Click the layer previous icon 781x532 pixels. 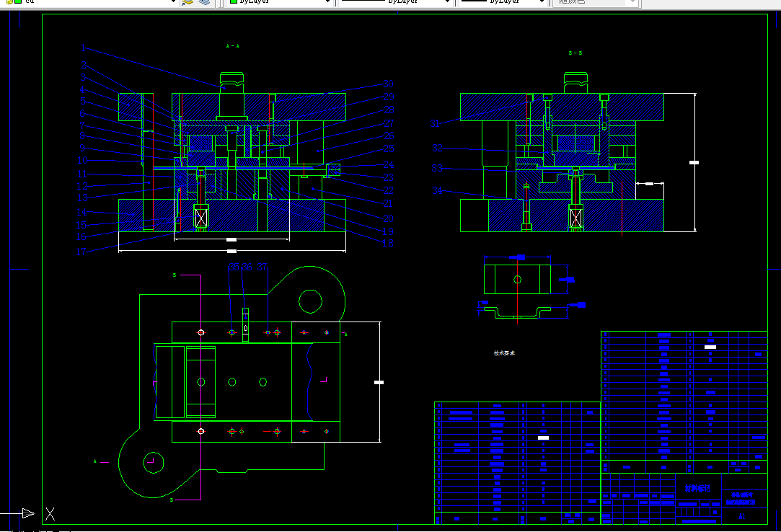click(x=204, y=2)
